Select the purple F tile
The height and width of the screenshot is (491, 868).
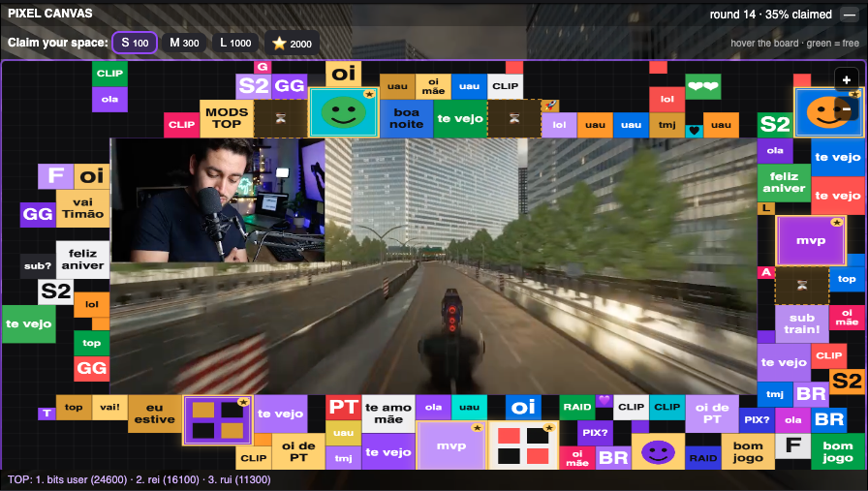[55, 176]
